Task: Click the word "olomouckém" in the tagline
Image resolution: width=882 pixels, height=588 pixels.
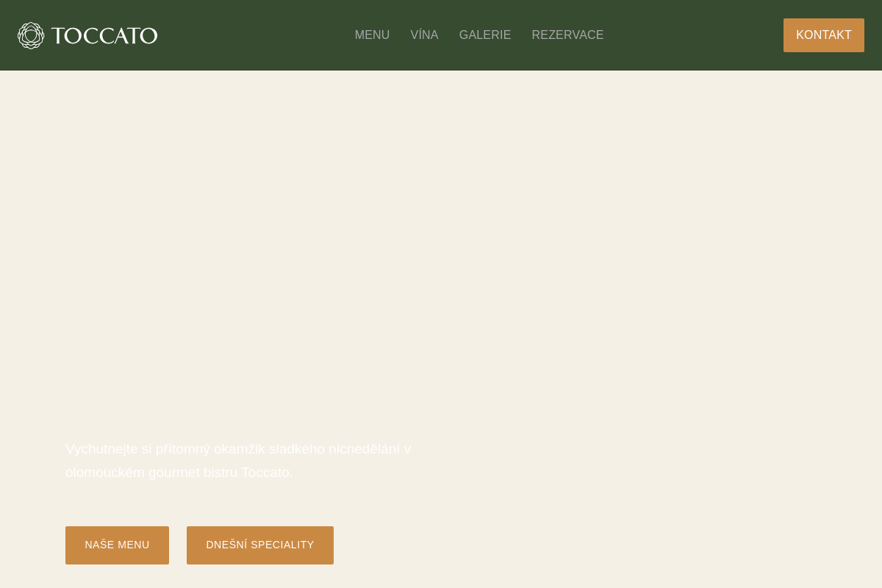Action: coord(104,473)
